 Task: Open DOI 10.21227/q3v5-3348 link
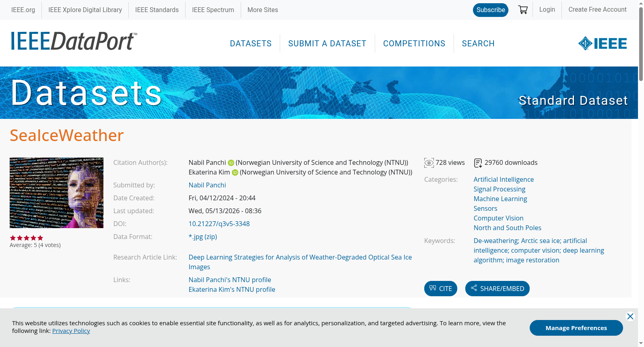point(219,224)
